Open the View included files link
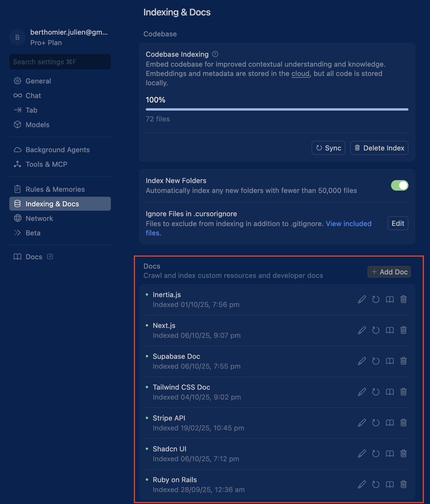The height and width of the screenshot is (504, 430). pyautogui.click(x=348, y=224)
